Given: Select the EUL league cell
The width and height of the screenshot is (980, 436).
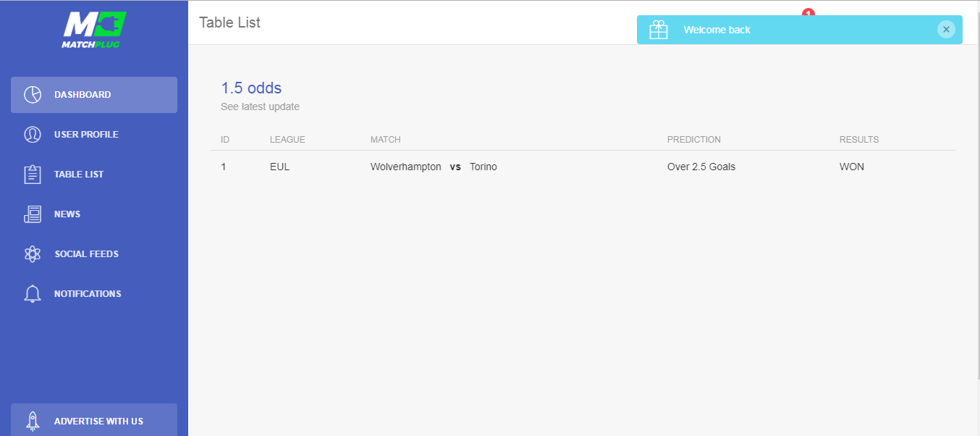Looking at the screenshot, I should (279, 167).
